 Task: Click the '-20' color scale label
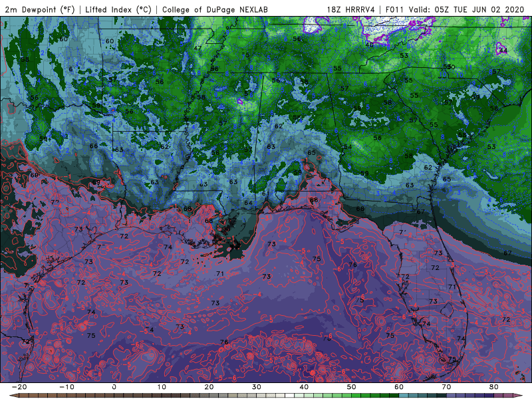19,387
